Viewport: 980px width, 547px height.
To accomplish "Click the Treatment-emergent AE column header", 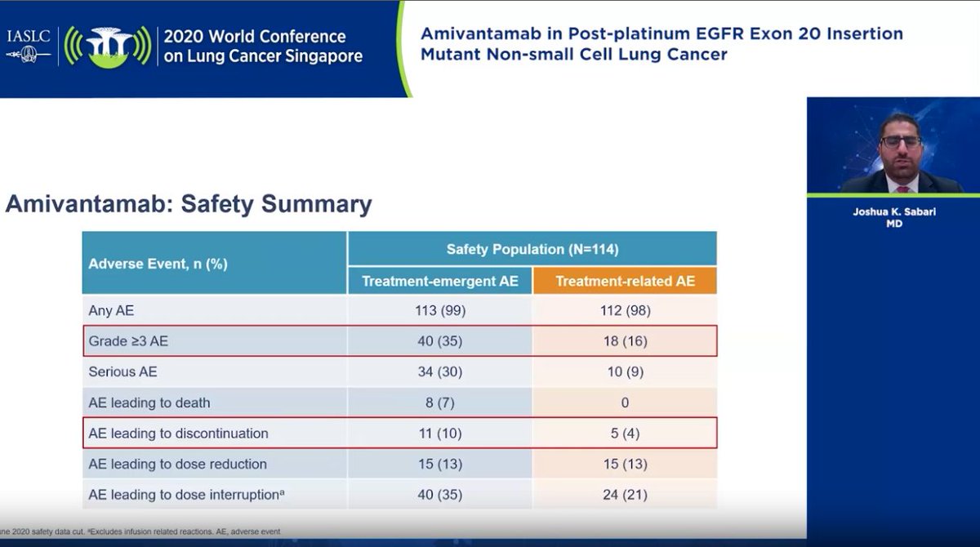I will click(x=439, y=280).
